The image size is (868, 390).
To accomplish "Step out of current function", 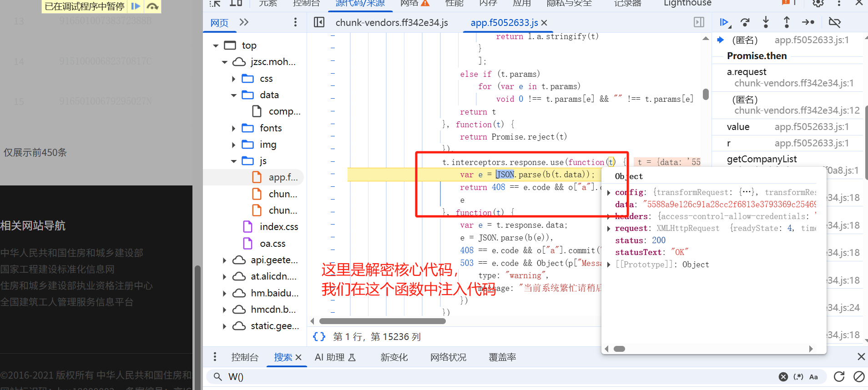I will [x=787, y=22].
